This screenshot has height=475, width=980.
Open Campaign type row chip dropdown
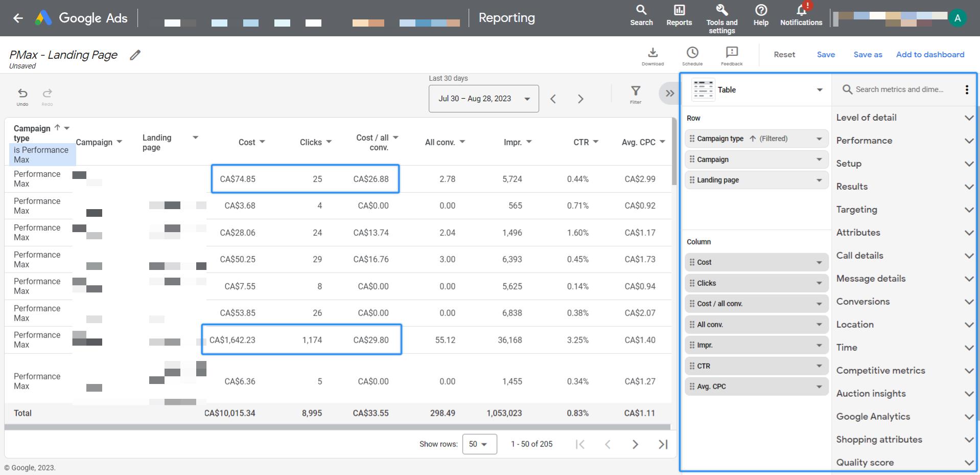pyautogui.click(x=819, y=139)
